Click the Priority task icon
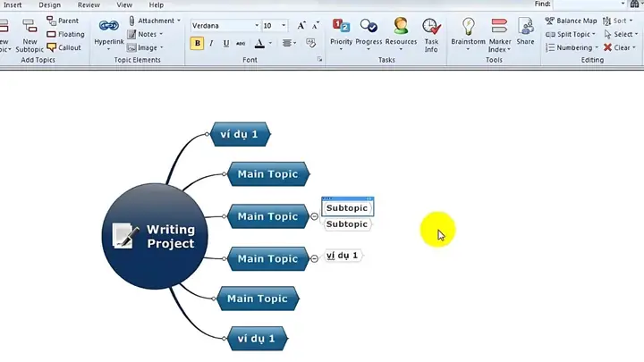 pos(342,35)
